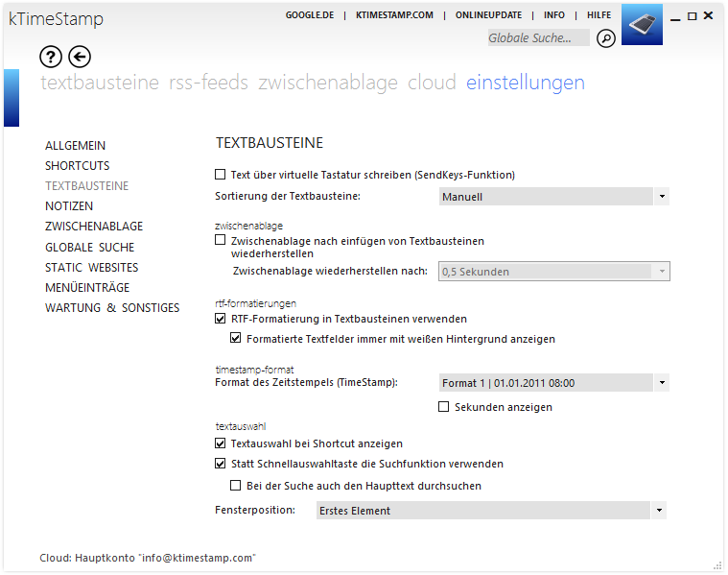Uncheck formatted text fields white background option
Viewport: 728px width, 575px height.
[x=235, y=338]
